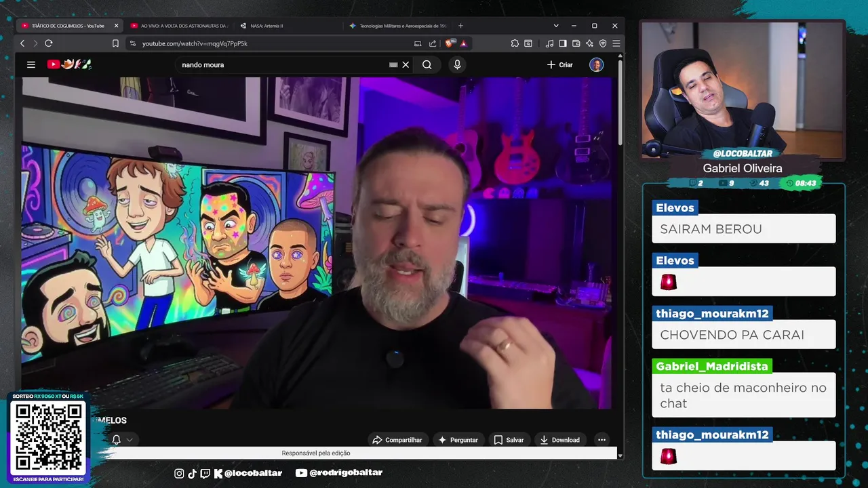Share this page via address bar share icon
This screenshot has height=488, width=868.
[433, 43]
